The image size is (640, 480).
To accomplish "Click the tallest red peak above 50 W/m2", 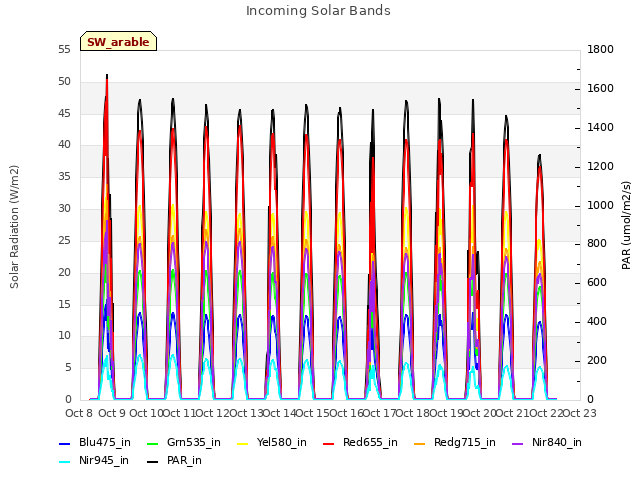I will click(x=107, y=80).
